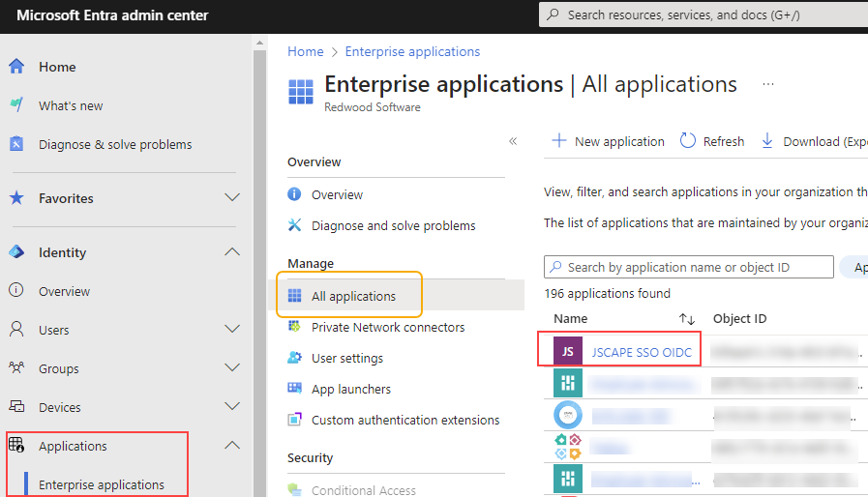The image size is (868, 497).
Task: Click the Devices icon in the sidebar
Action: [16, 407]
